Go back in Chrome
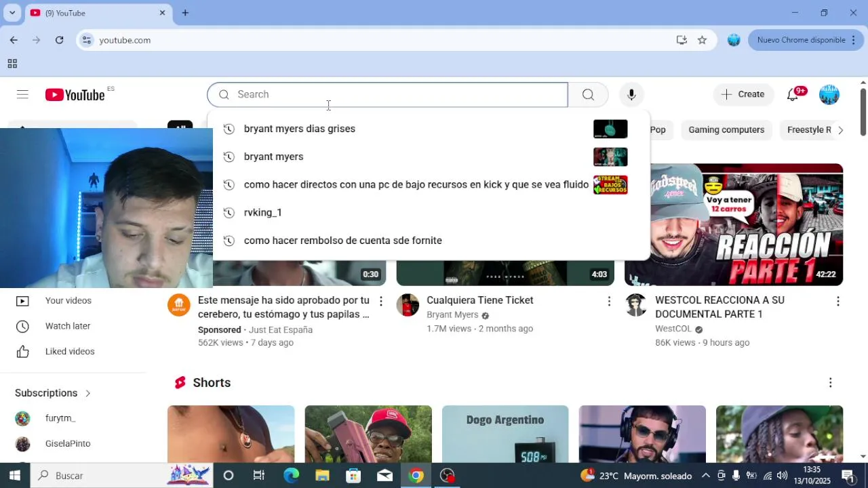868x488 pixels. click(x=14, y=40)
